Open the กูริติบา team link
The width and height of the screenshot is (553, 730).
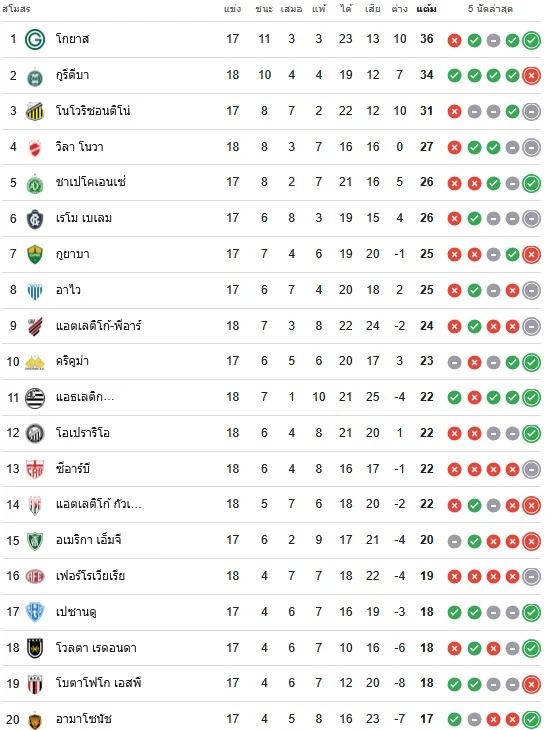[x=72, y=75]
